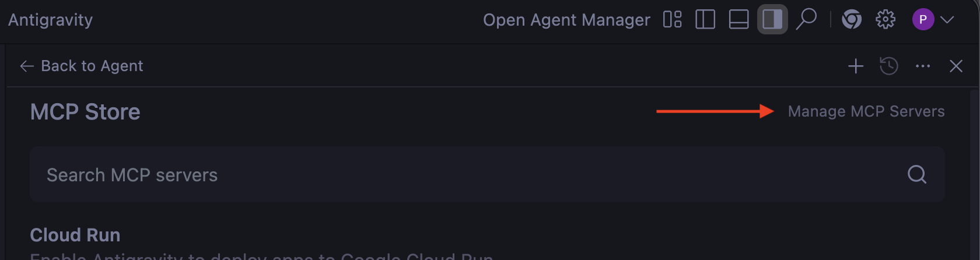Click the magnifier icon inside MCP search
This screenshot has height=260, width=980.
(917, 174)
